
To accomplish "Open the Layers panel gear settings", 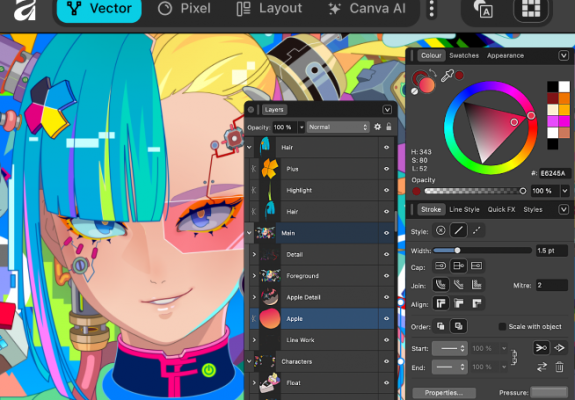I will click(377, 127).
